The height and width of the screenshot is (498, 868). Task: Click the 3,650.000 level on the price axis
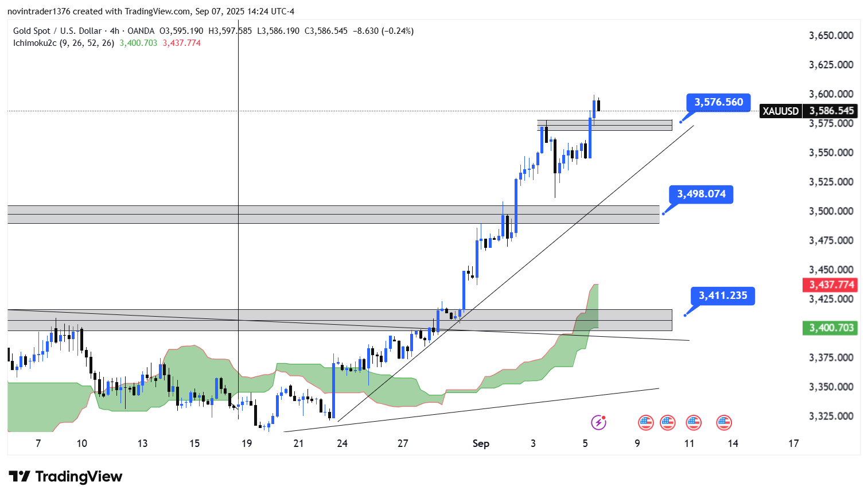pyautogui.click(x=831, y=36)
